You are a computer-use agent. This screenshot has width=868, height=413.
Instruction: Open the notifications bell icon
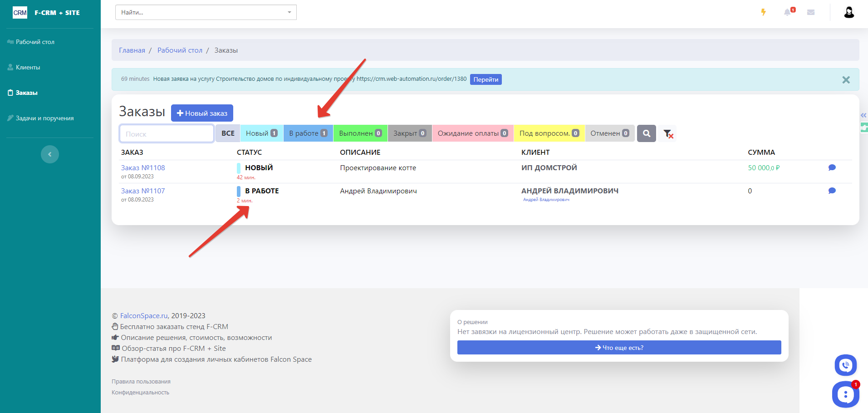pos(787,12)
